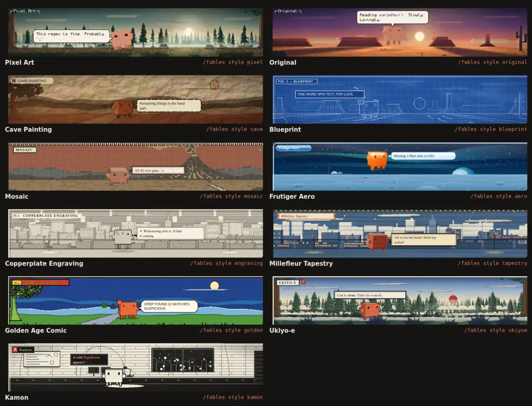The image size is (532, 406).
Task: Click the 'Kamon' title caption
Action: (17, 398)
